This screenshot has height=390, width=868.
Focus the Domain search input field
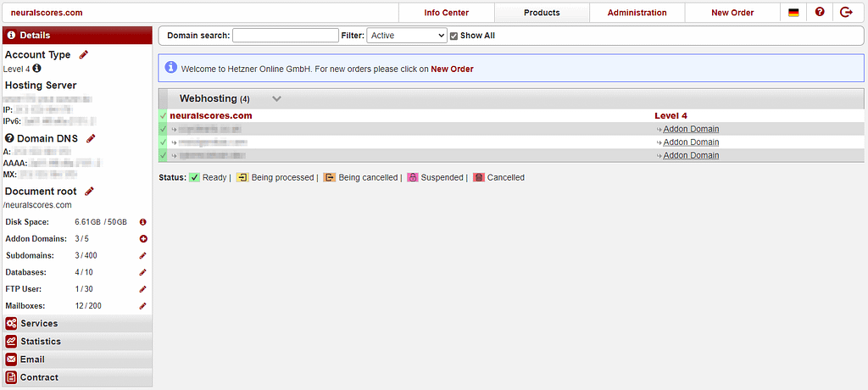(285, 36)
